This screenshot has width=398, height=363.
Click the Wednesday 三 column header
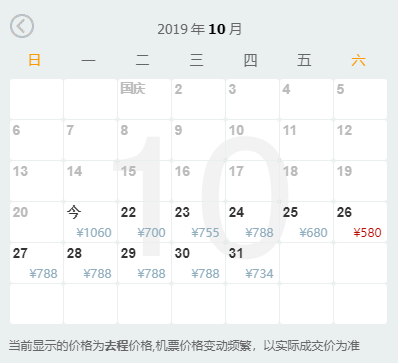point(196,60)
